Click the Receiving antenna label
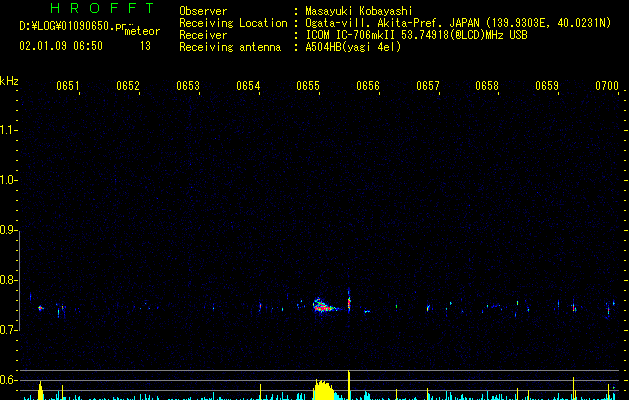This screenshot has height=400, width=629. [x=230, y=47]
